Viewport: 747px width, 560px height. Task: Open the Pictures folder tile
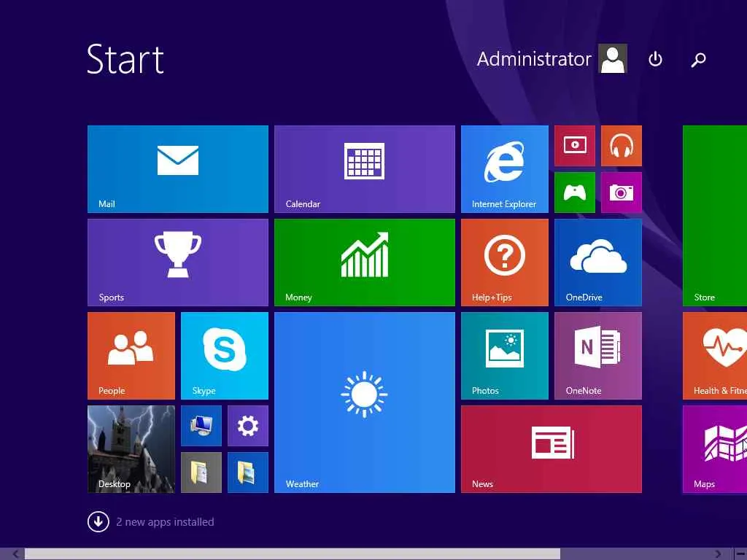click(248, 472)
